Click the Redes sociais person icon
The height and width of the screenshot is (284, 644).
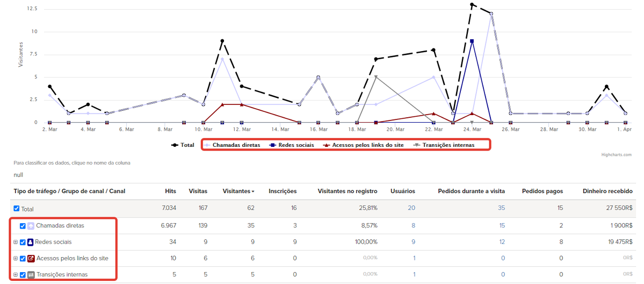(31, 242)
